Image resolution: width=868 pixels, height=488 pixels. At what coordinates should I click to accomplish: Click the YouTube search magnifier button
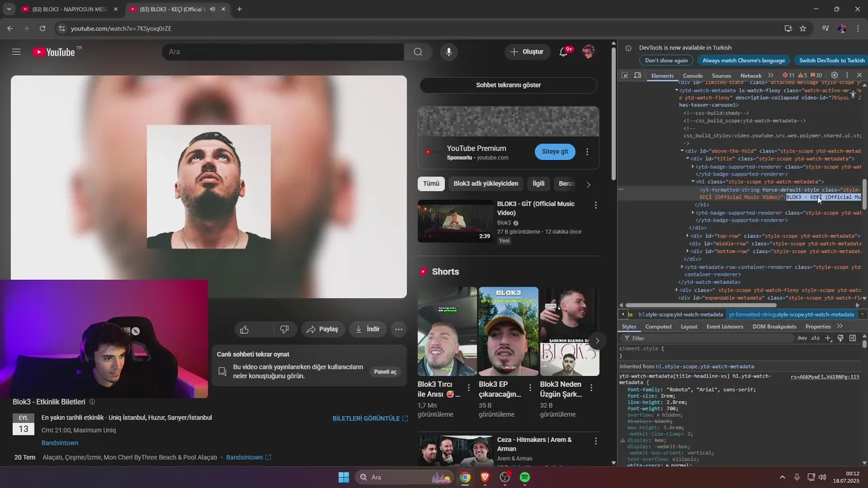(418, 52)
